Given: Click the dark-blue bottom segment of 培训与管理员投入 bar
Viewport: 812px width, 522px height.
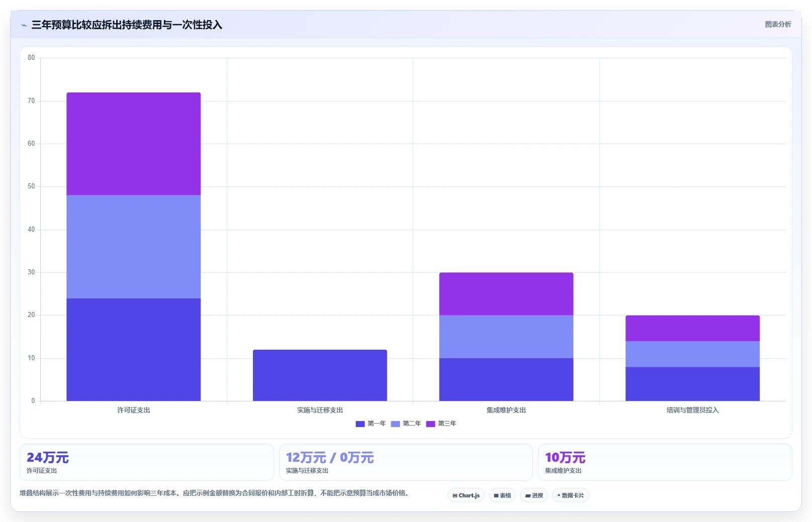Looking at the screenshot, I should [692, 384].
